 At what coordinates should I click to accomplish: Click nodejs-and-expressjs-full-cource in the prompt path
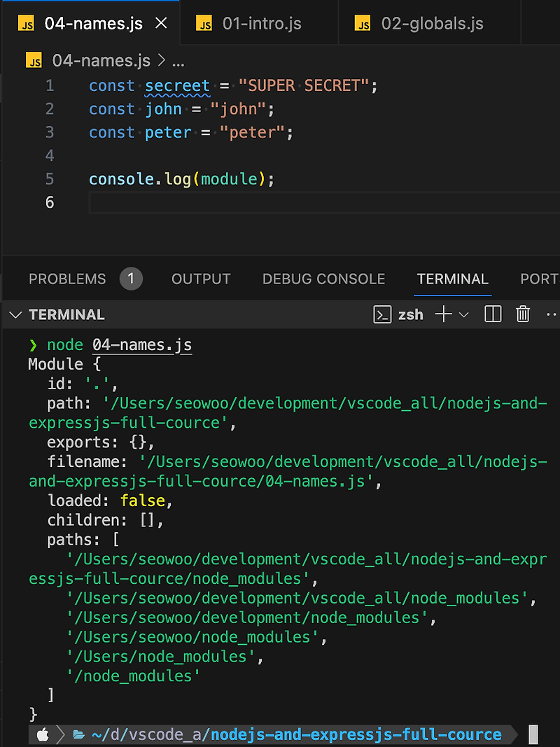[356, 734]
